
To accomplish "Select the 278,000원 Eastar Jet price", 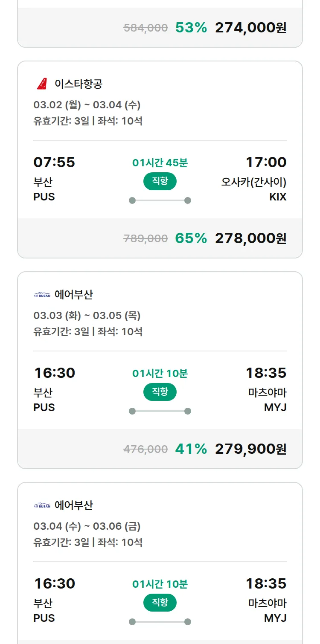I will pos(250,238).
